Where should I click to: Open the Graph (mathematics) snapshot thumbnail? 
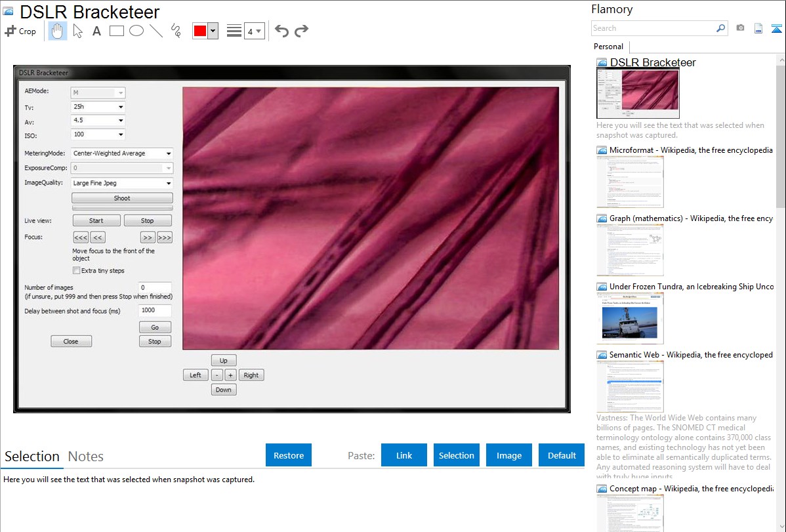pyautogui.click(x=630, y=250)
